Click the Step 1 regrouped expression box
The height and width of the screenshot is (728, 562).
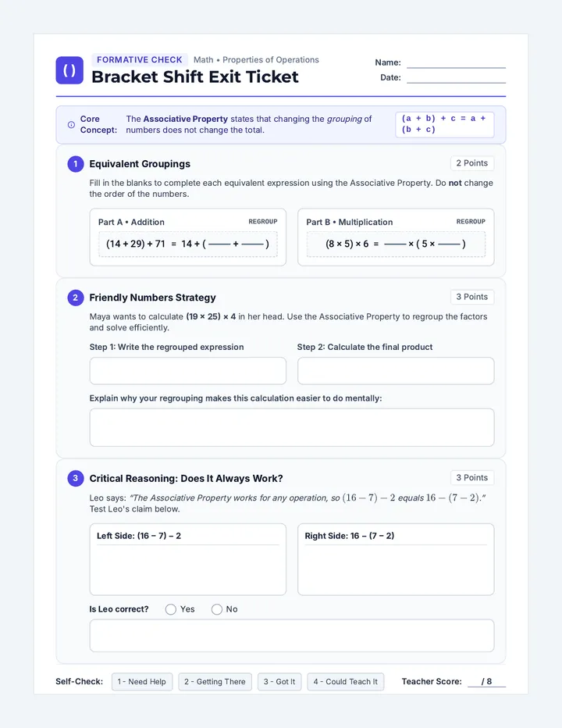point(188,371)
